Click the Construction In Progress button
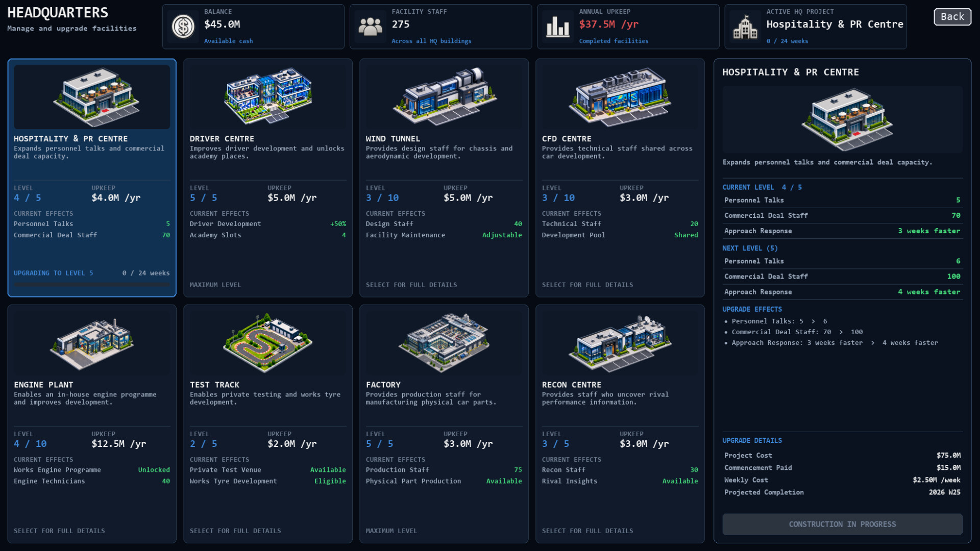 click(x=843, y=524)
